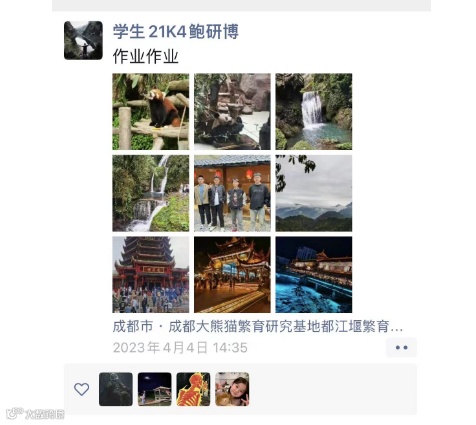The image size is (476, 425).
Task: Select the post text 作业作业
Action: point(146,57)
